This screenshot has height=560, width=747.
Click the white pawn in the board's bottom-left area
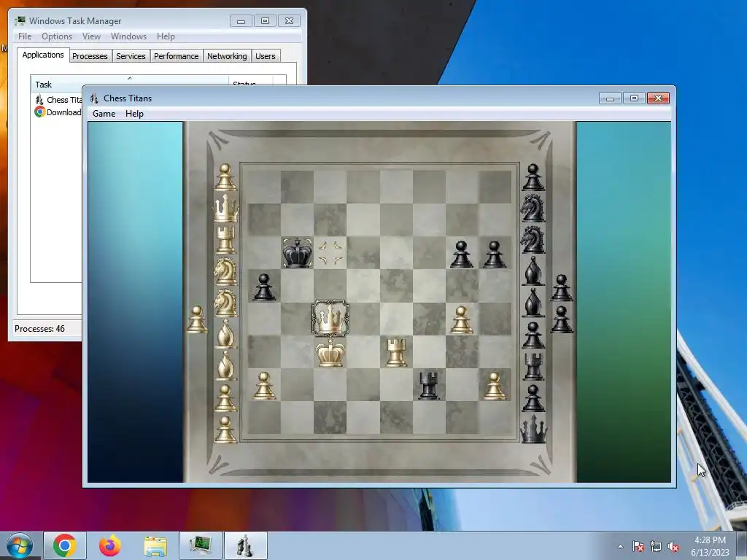click(264, 385)
